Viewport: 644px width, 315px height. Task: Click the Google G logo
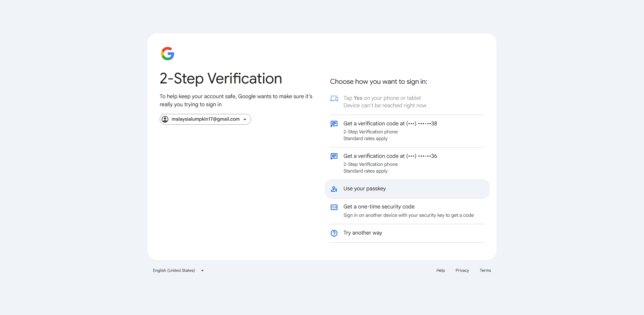tap(167, 54)
